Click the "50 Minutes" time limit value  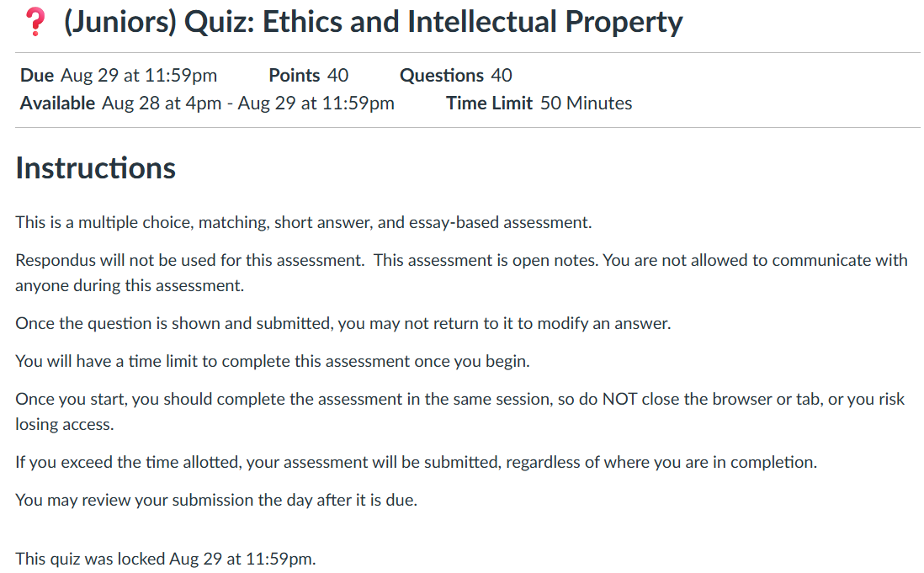click(x=586, y=103)
